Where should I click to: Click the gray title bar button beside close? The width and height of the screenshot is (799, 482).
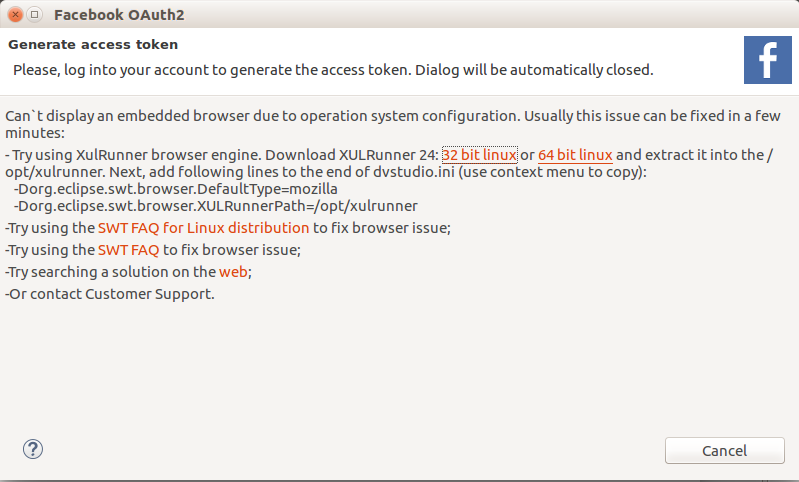tap(35, 15)
